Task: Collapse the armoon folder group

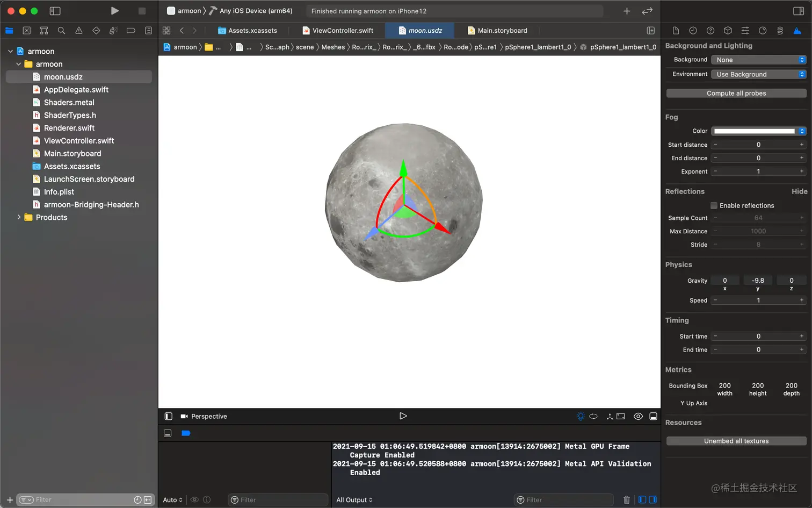Action: click(x=19, y=64)
